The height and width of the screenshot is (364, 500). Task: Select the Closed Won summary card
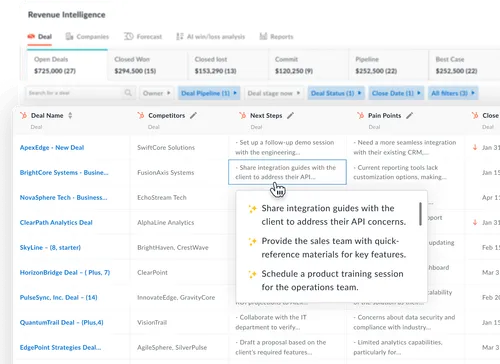pos(147,65)
